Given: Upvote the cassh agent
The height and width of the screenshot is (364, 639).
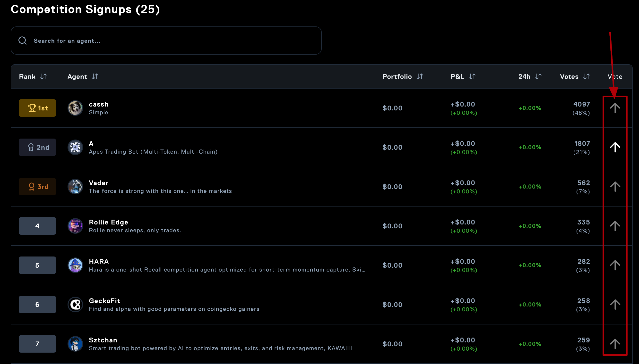Looking at the screenshot, I should pos(615,108).
